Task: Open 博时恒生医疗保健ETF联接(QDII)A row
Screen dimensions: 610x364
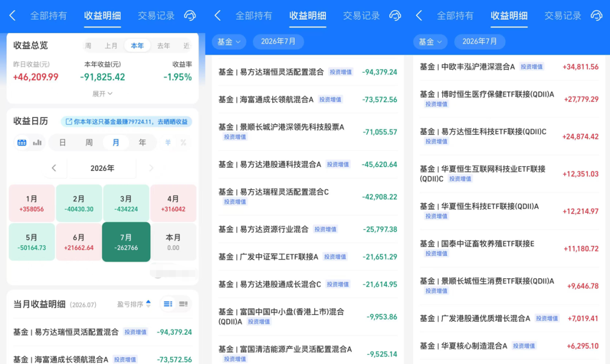Action: tap(509, 99)
